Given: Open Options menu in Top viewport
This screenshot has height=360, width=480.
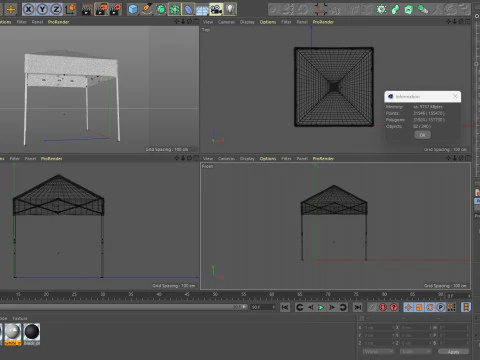Looking at the screenshot, I should point(268,22).
